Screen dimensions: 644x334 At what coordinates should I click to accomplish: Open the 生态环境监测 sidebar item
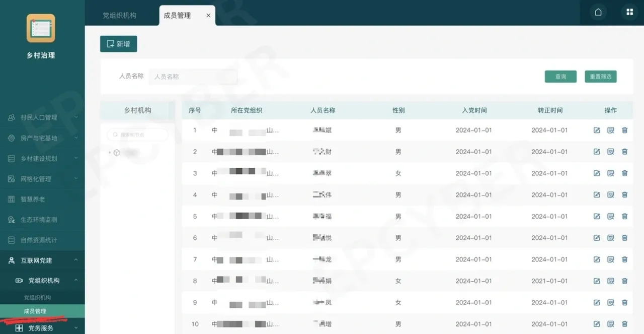pyautogui.click(x=42, y=220)
